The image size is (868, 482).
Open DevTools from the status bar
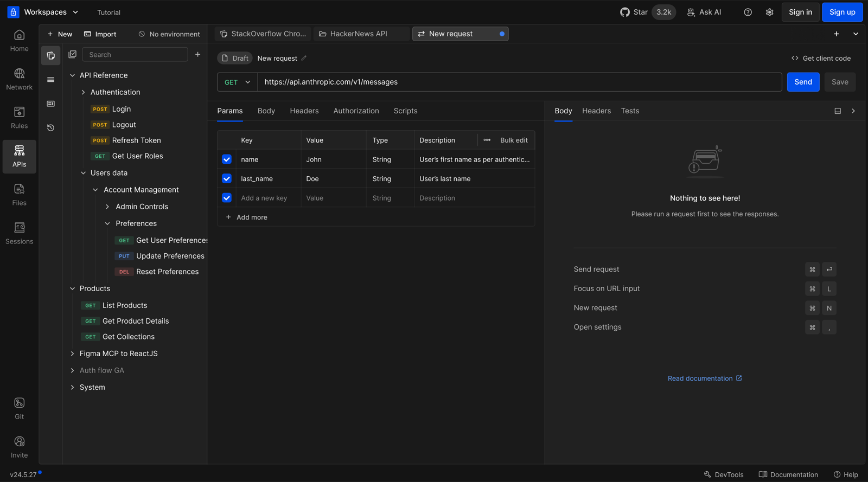coord(724,474)
